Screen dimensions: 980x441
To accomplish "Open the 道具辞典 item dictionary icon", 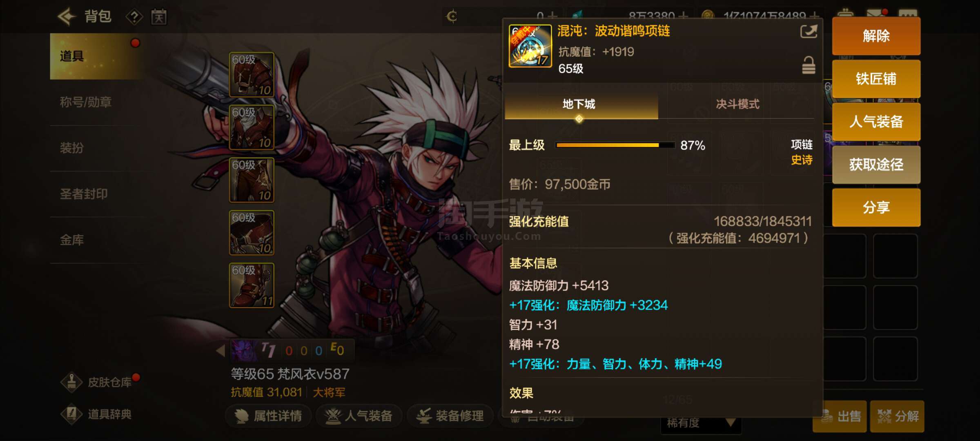I will 72,414.
